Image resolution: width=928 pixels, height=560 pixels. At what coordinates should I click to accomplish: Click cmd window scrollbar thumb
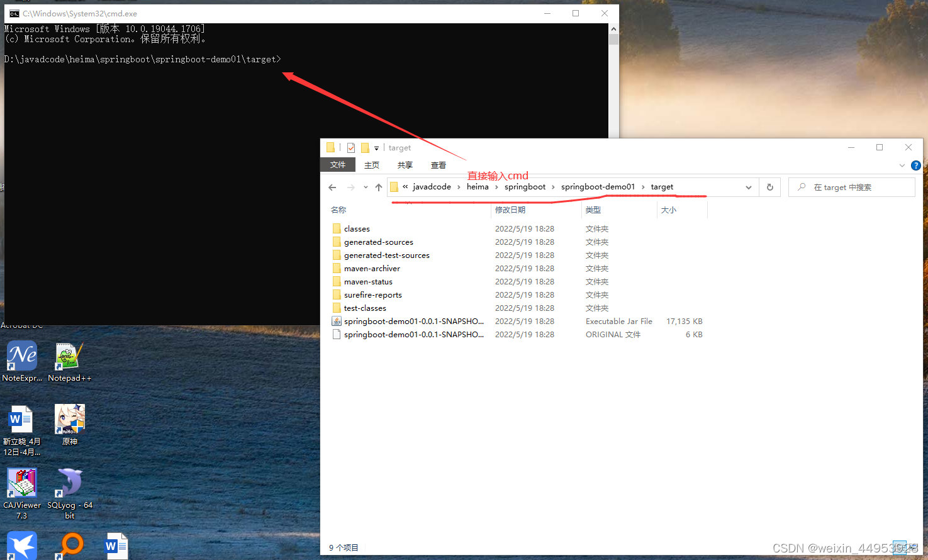[x=613, y=39]
